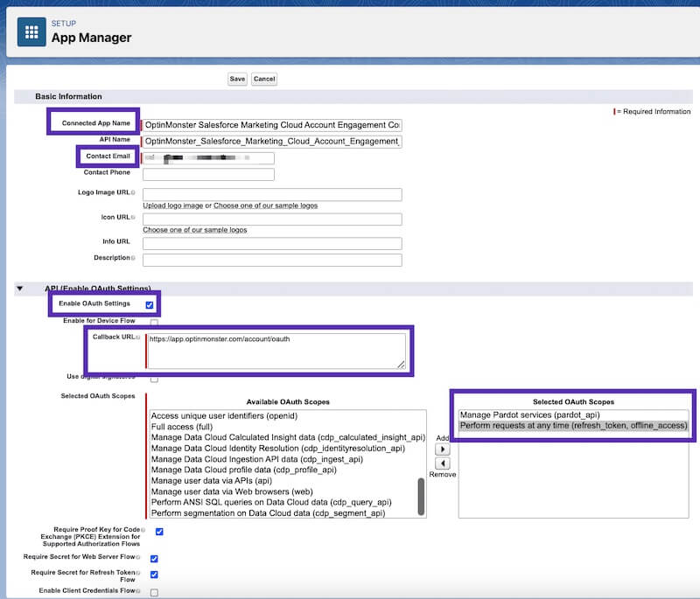
Task: Click the Save button
Action: pos(237,79)
